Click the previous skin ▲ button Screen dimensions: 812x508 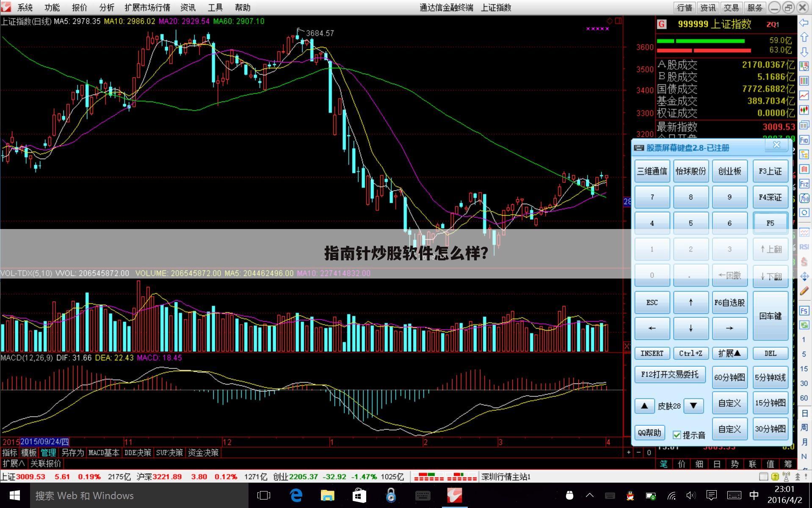644,406
